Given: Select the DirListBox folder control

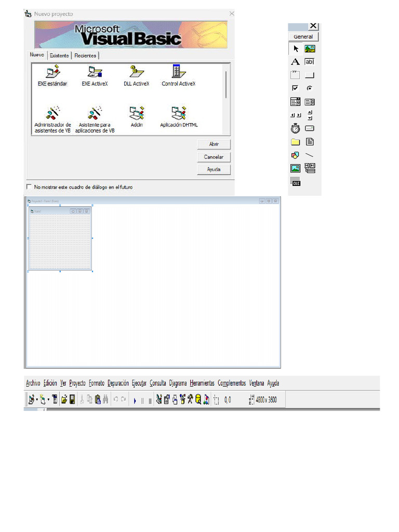Looking at the screenshot, I should click(296, 142).
